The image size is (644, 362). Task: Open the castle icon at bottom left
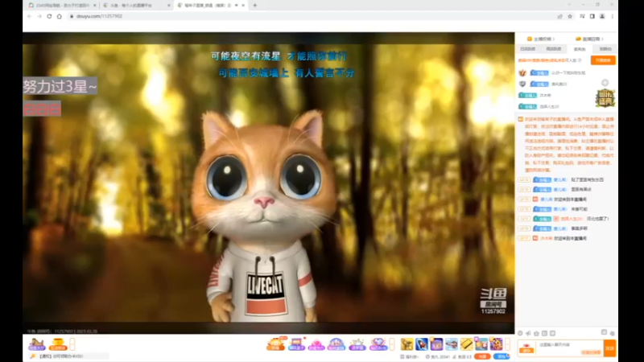(36, 344)
